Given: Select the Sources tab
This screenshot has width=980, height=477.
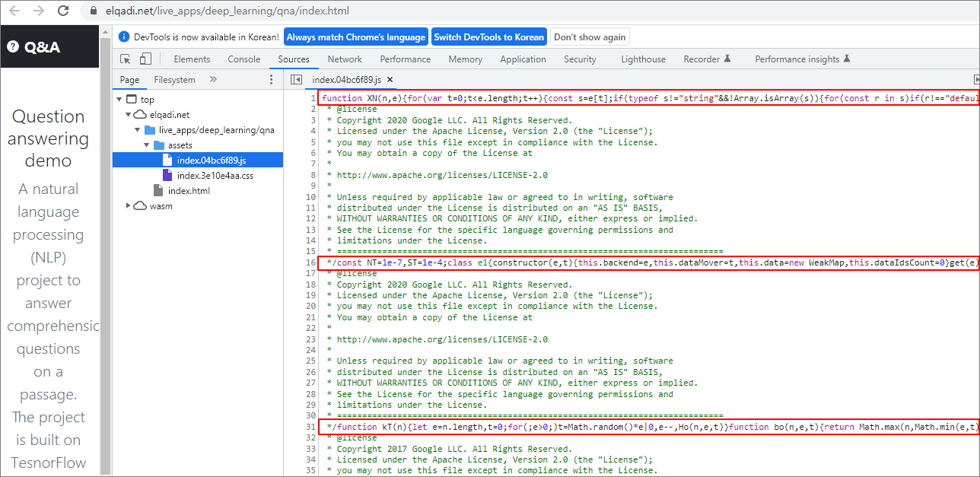Looking at the screenshot, I should (x=294, y=59).
